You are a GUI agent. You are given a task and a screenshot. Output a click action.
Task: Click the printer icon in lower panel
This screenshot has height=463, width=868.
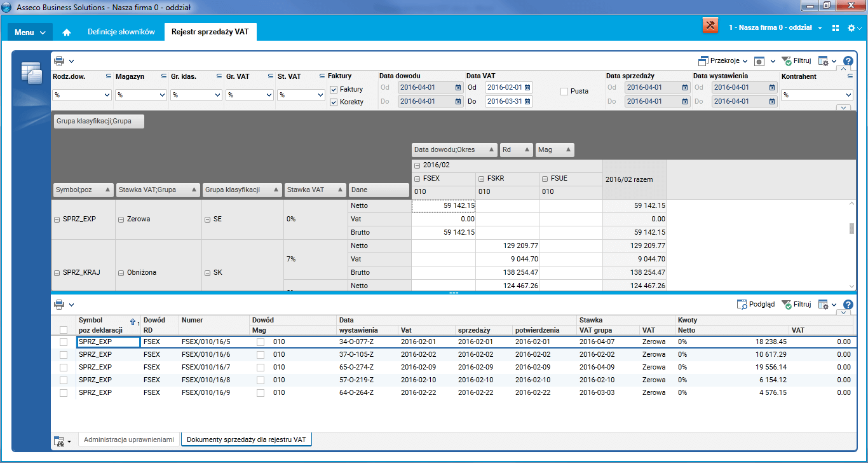coord(59,305)
